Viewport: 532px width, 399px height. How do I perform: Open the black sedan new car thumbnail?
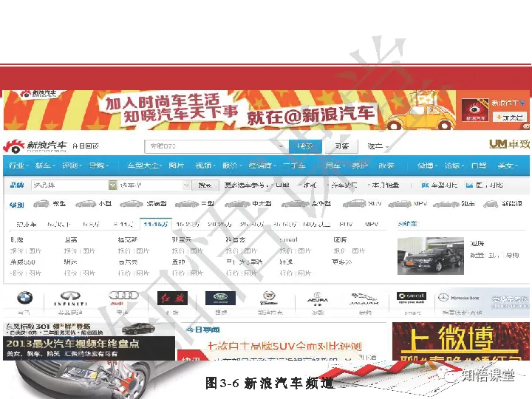(431, 256)
